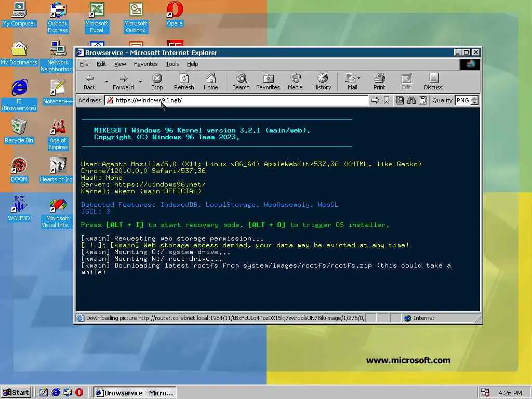The image size is (532, 399).
Task: Open the Help menu
Action: tap(192, 64)
